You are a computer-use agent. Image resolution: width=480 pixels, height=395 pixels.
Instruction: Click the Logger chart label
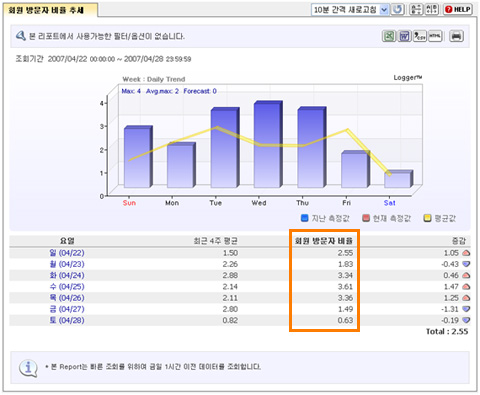point(408,78)
